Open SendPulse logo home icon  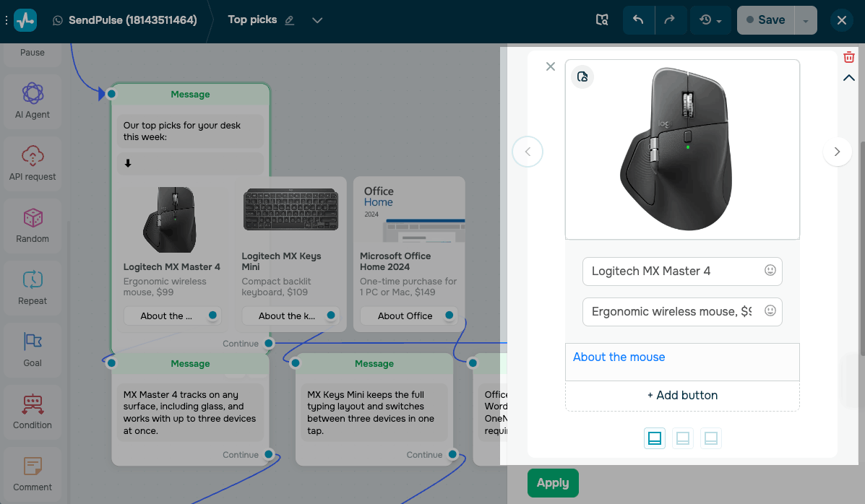tap(25, 20)
